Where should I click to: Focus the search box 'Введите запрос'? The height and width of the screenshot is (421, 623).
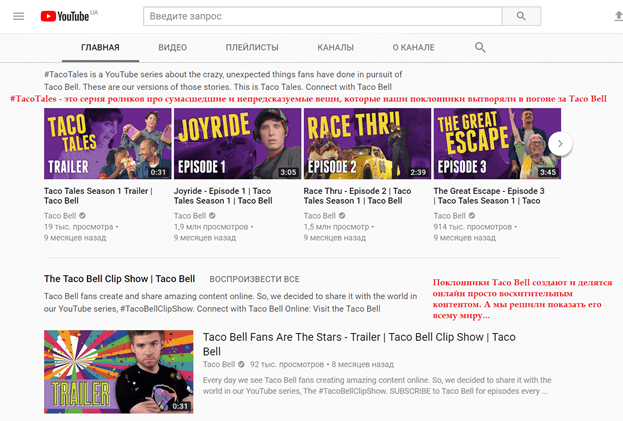tap(323, 16)
